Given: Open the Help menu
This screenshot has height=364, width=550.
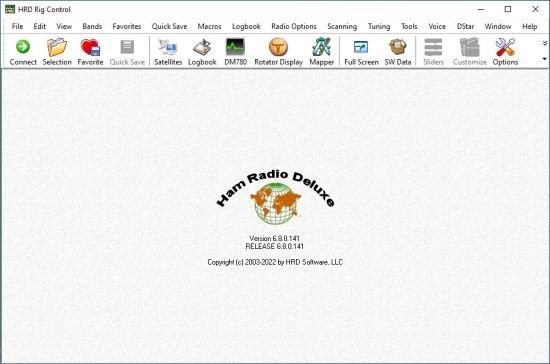Looking at the screenshot, I should pos(530,26).
